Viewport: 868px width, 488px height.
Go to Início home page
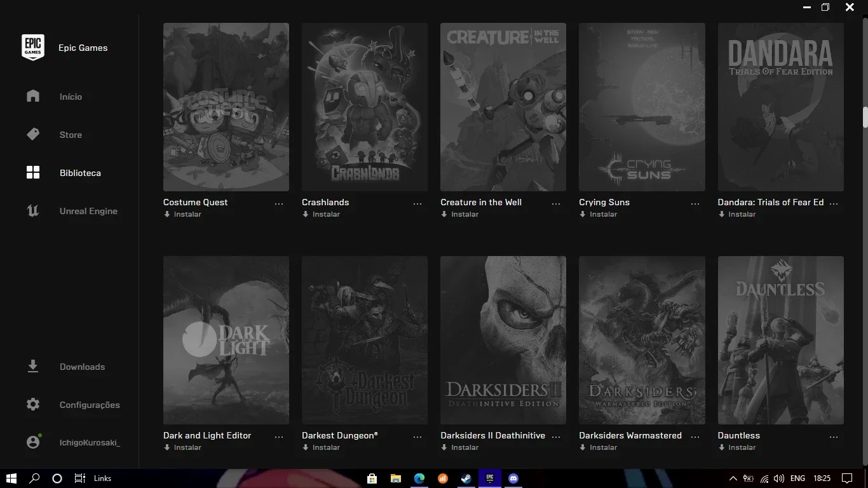pos(71,97)
